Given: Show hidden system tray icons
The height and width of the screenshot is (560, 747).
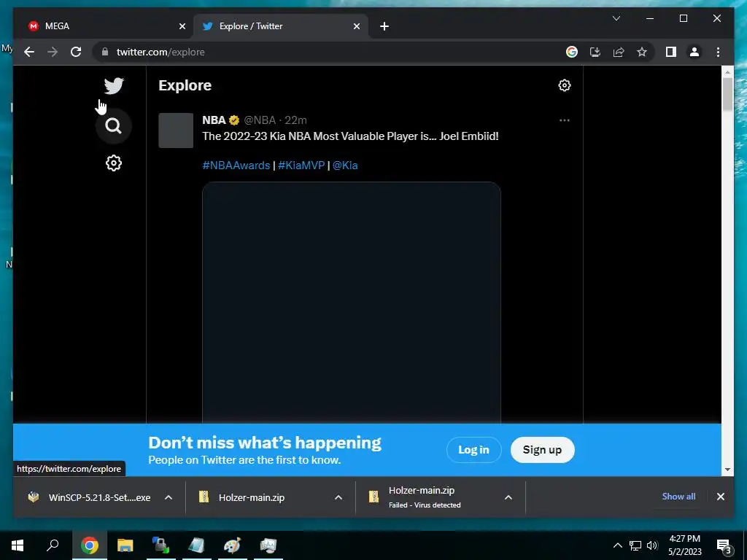Looking at the screenshot, I should [x=617, y=545].
